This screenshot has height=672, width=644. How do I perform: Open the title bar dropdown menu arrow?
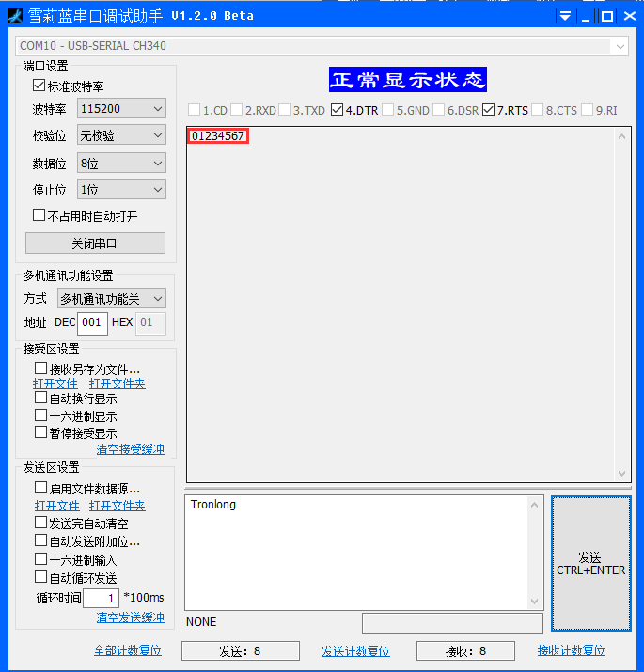click(565, 16)
